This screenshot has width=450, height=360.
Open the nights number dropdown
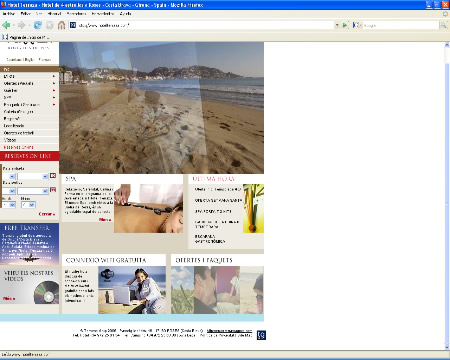click(x=9, y=205)
